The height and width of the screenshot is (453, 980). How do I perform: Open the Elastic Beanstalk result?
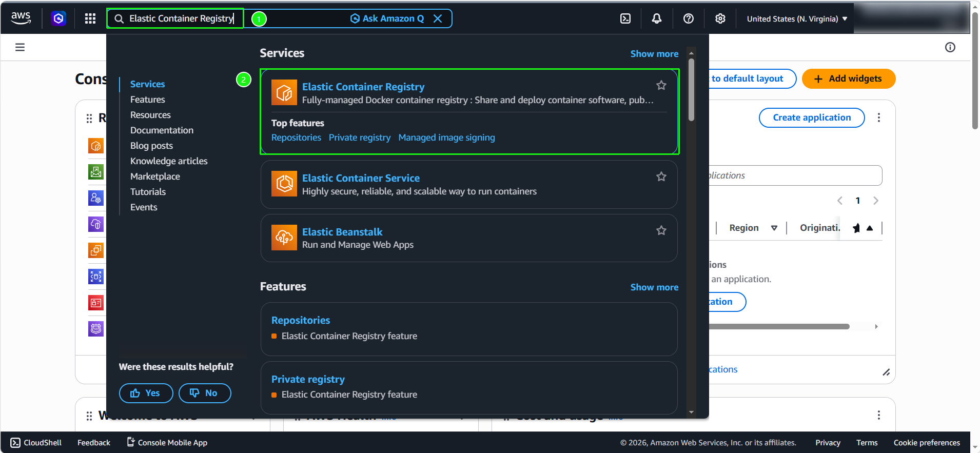(x=342, y=232)
